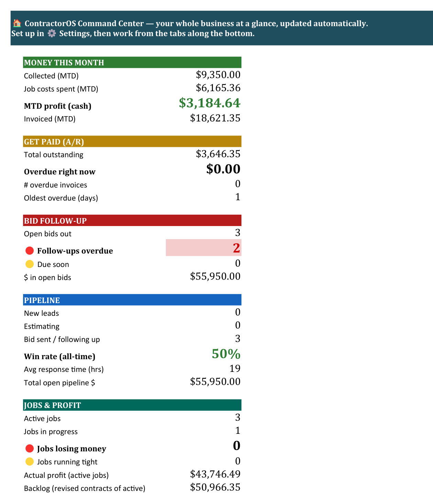Viewport: 433px width, 504px height.
Task: Click the 19 response hours value
Action: [x=235, y=368]
